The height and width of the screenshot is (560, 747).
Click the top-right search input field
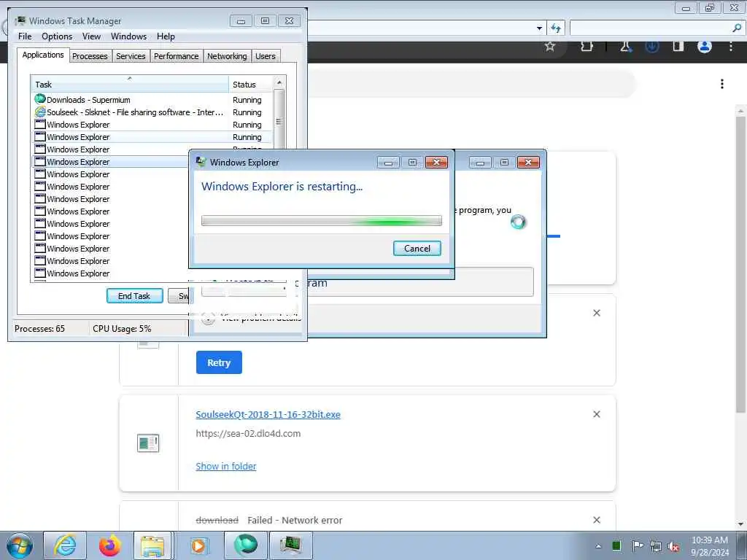tap(650, 28)
